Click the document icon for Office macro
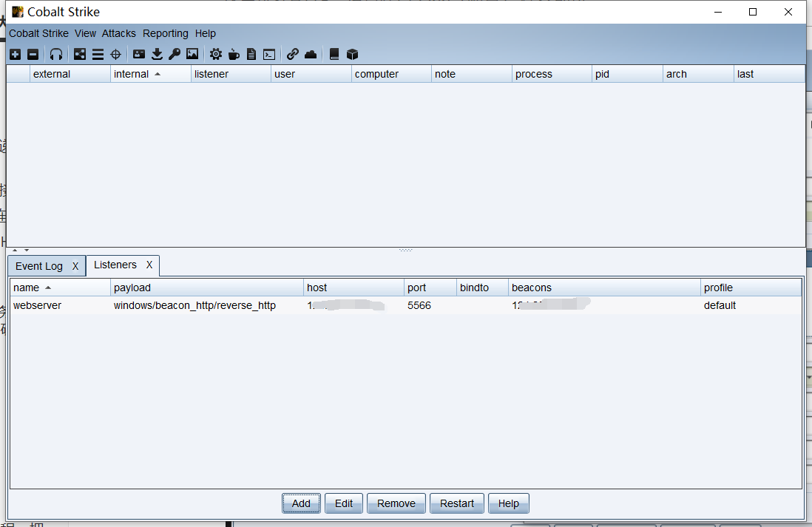The height and width of the screenshot is (527, 812). tap(251, 54)
